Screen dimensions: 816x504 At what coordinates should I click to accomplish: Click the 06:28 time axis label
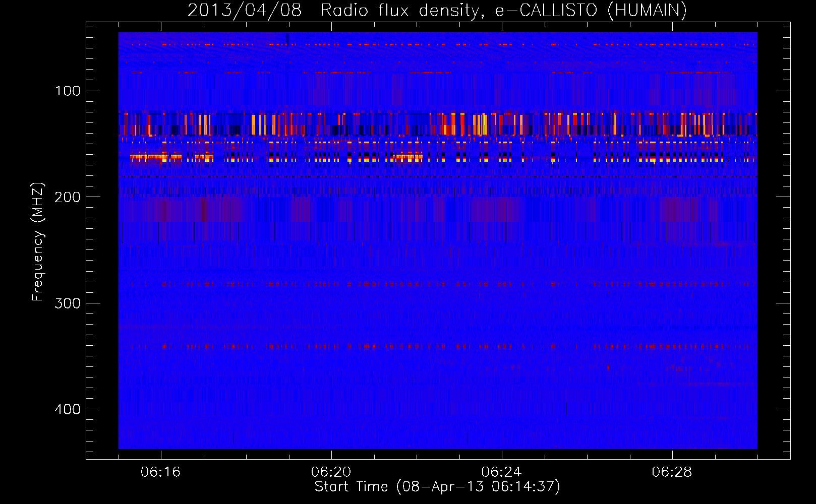[672, 472]
